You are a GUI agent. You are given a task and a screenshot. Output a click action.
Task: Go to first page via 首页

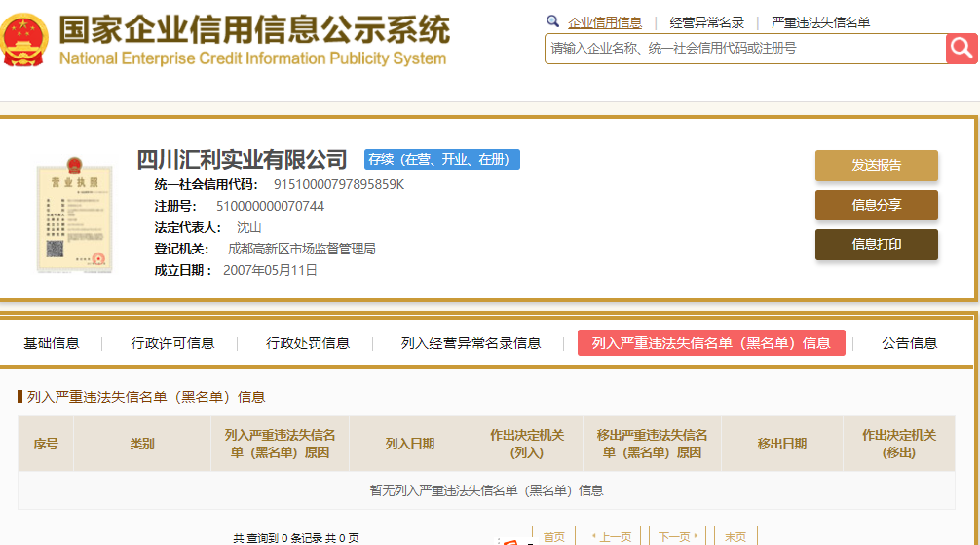click(x=553, y=536)
